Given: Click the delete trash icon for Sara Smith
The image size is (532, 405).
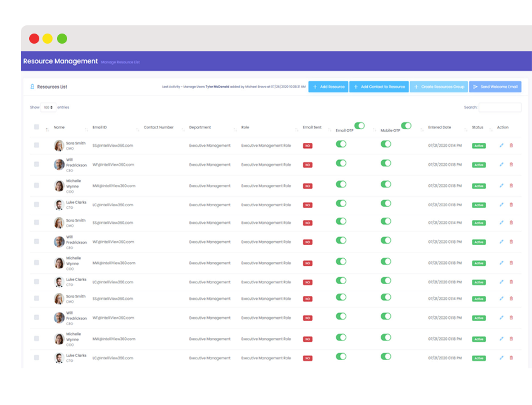Looking at the screenshot, I should pyautogui.click(x=512, y=146).
